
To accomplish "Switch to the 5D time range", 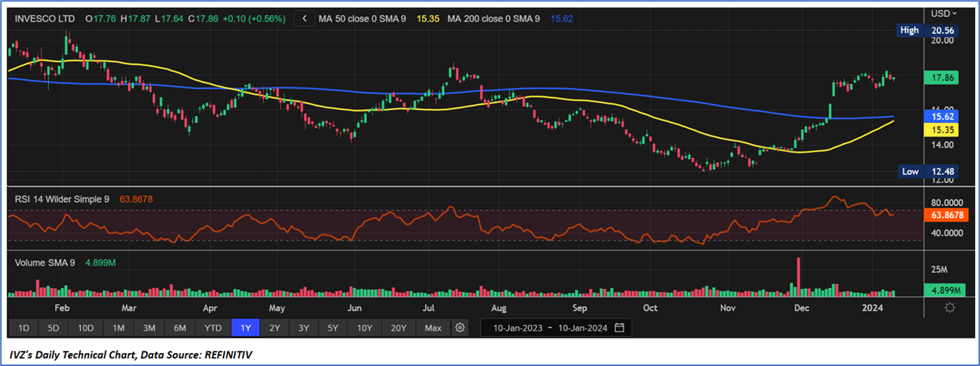I will tap(54, 328).
